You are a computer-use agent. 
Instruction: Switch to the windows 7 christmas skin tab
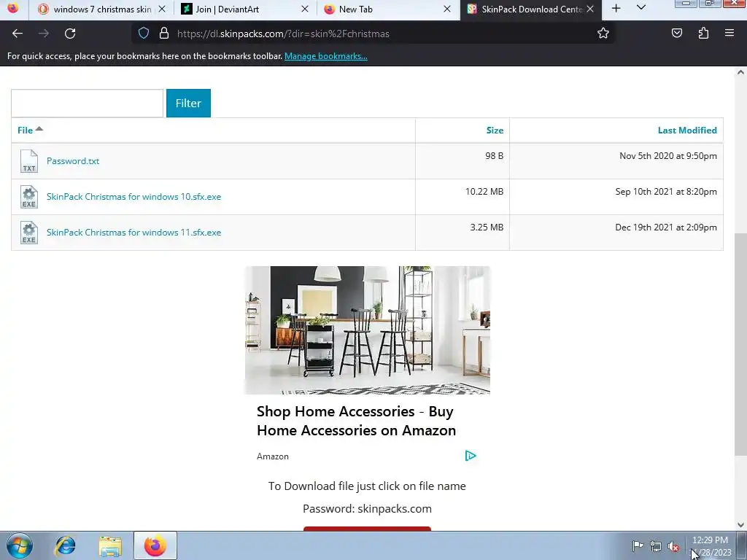[102, 9]
